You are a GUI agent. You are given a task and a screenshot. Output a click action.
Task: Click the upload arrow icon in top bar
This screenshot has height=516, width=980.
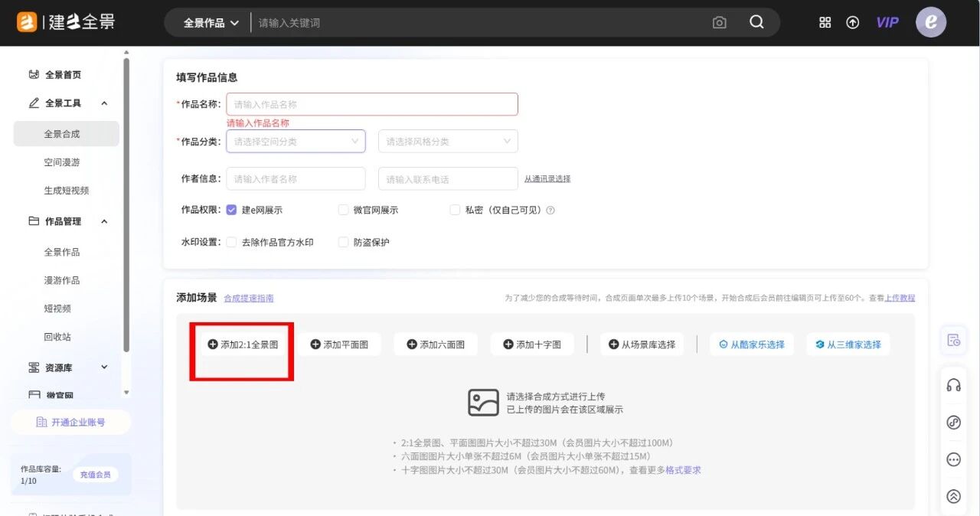(853, 22)
